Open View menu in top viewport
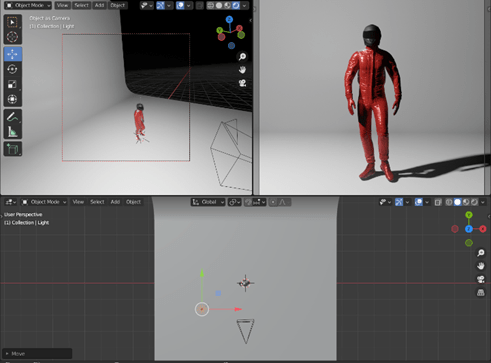This screenshot has height=363, width=491. [x=62, y=5]
